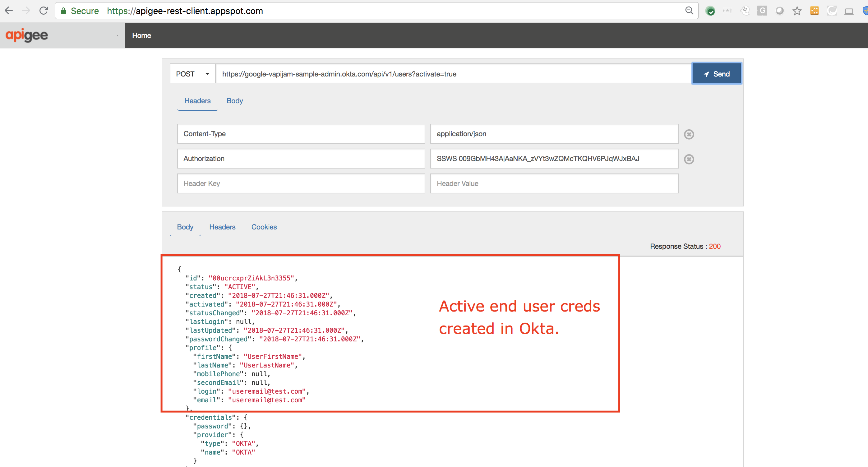Click the "created" timestamp line
The width and height of the screenshot is (868, 467).
point(259,295)
